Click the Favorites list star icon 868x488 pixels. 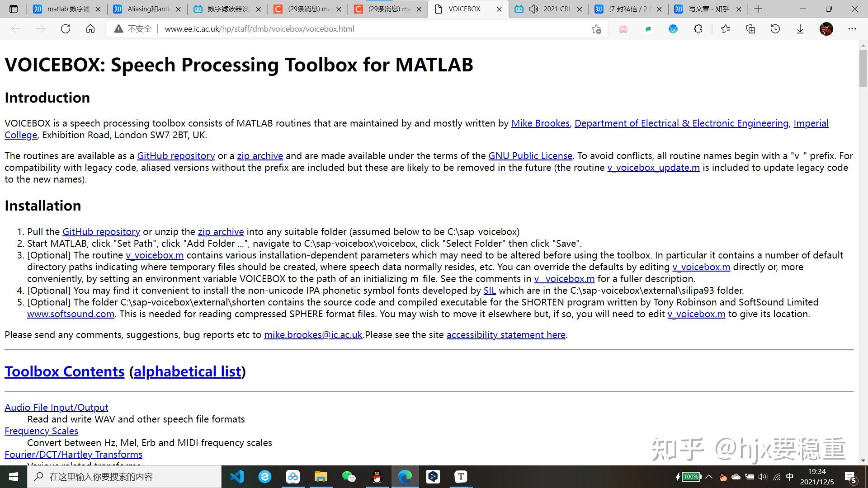(726, 28)
